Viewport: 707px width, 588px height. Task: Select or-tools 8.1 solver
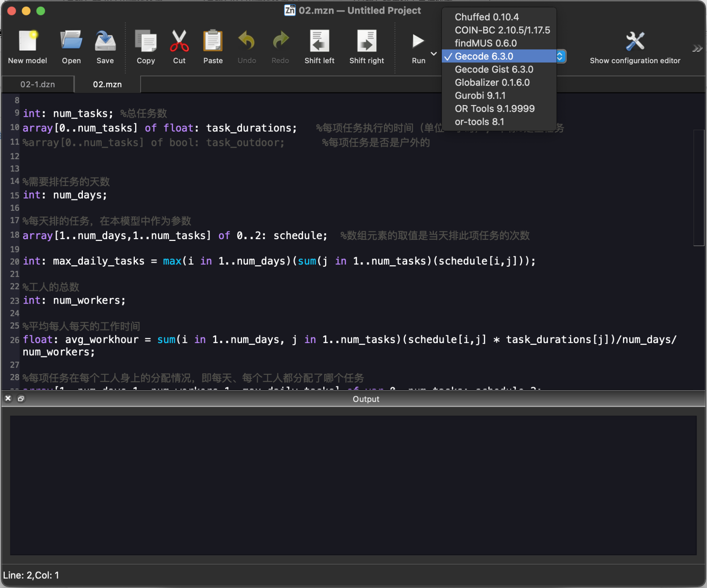click(x=499, y=122)
